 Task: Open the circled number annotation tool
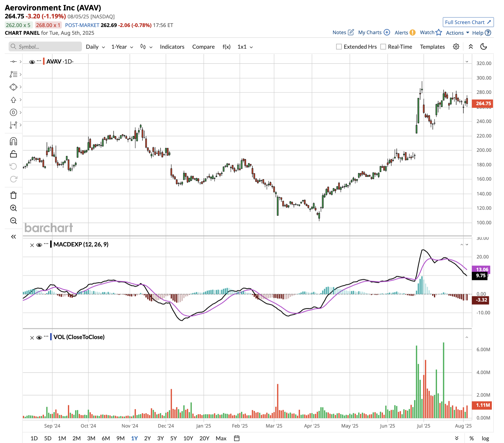click(x=13, y=112)
